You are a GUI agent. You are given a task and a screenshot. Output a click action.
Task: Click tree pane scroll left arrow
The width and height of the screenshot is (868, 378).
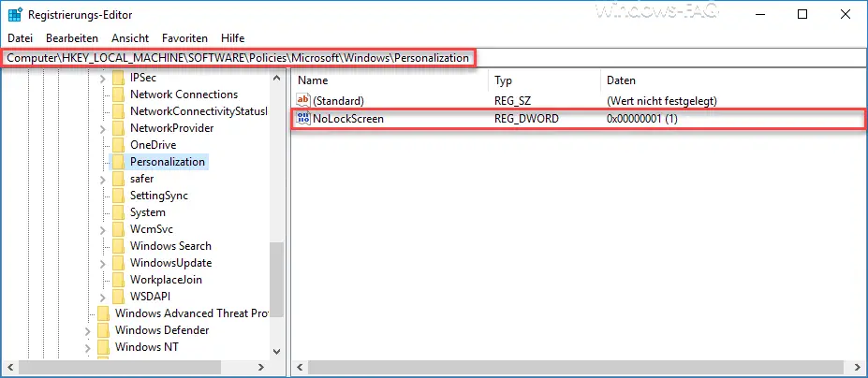point(10,367)
